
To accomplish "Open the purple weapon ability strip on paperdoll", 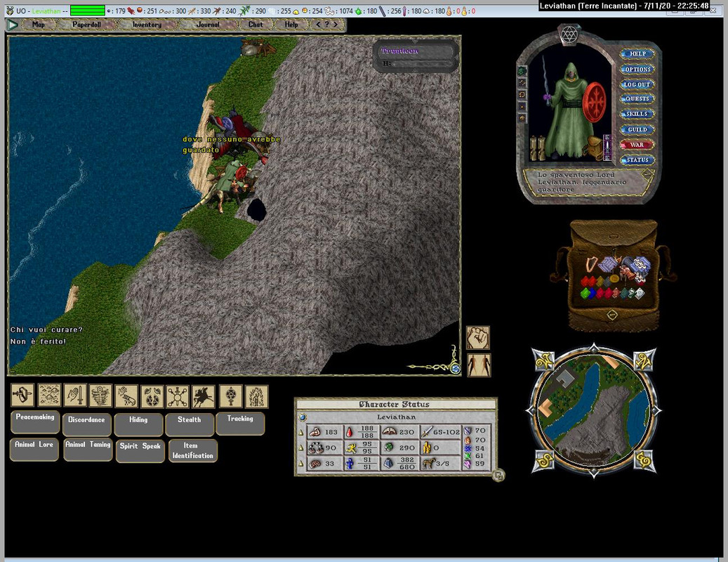I will click(x=607, y=148).
